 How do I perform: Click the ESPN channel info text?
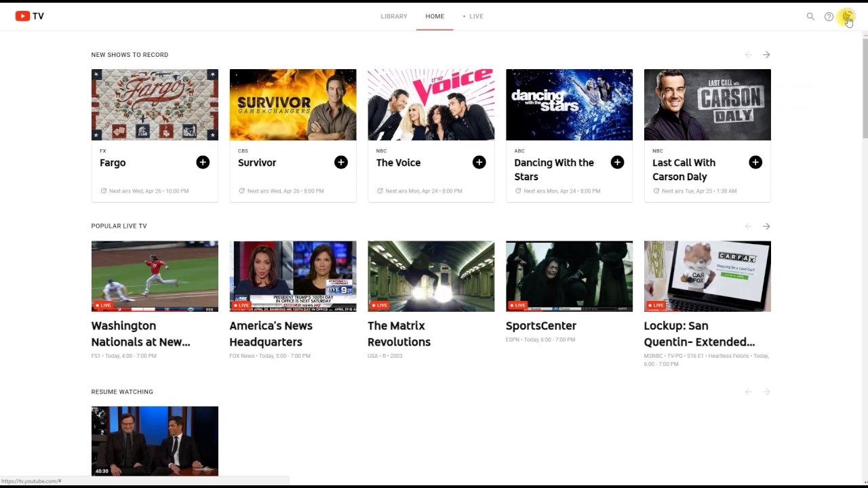point(540,340)
